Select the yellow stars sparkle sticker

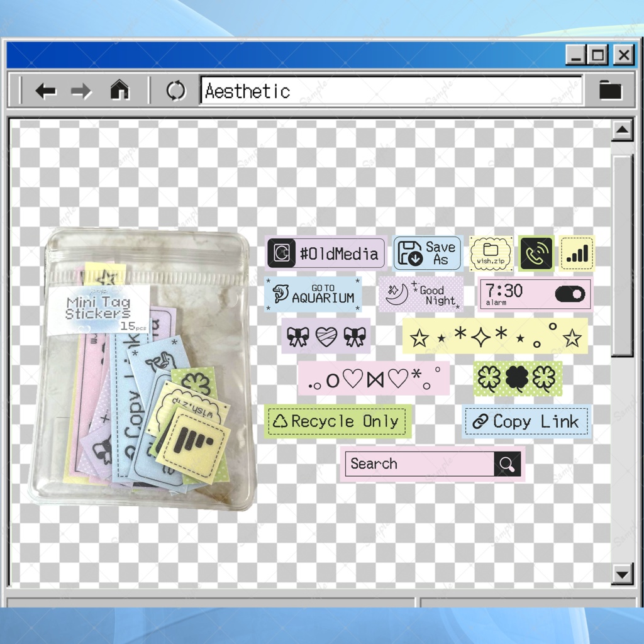click(x=495, y=336)
